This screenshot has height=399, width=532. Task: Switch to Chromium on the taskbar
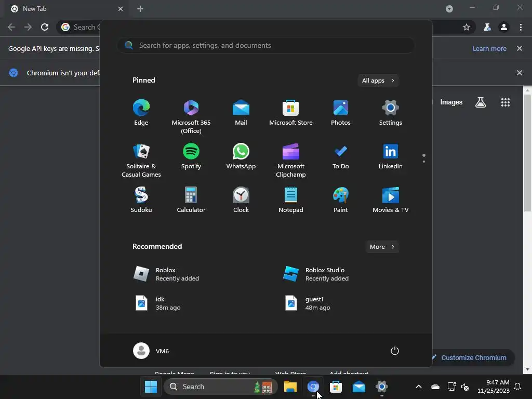tap(313, 387)
